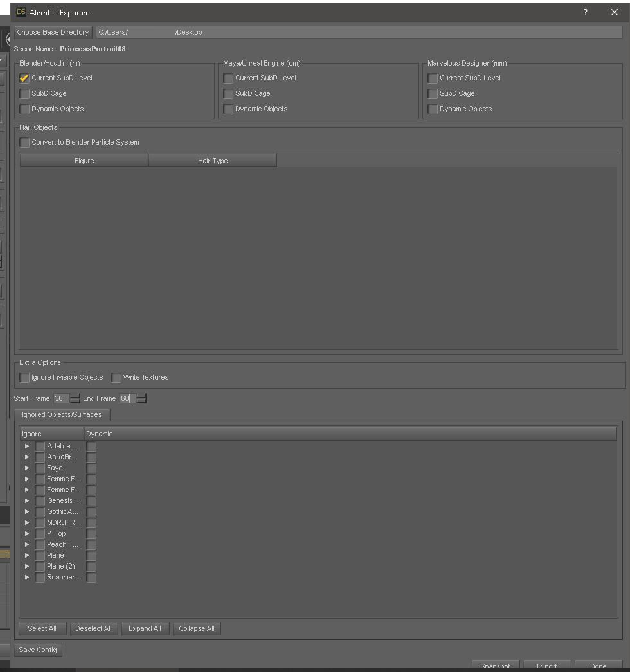This screenshot has height=672, width=630.
Task: Check ignore box for Faye
Action: coord(40,468)
